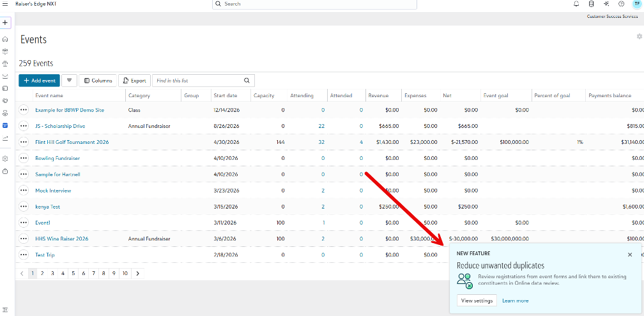This screenshot has width=644, height=316.
Task: Sort by the Start date column header
Action: click(226, 95)
